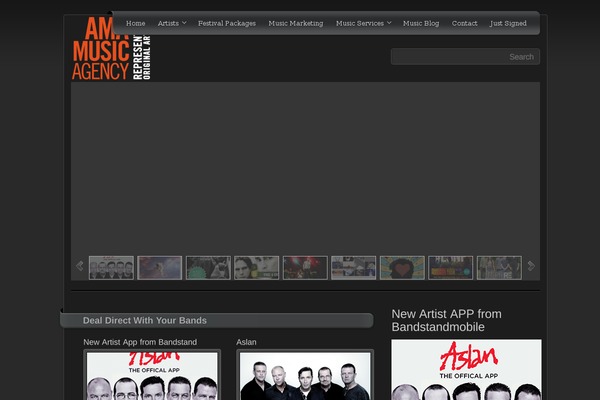Open the Just Signed page
This screenshot has height=400, width=600.
click(x=508, y=23)
